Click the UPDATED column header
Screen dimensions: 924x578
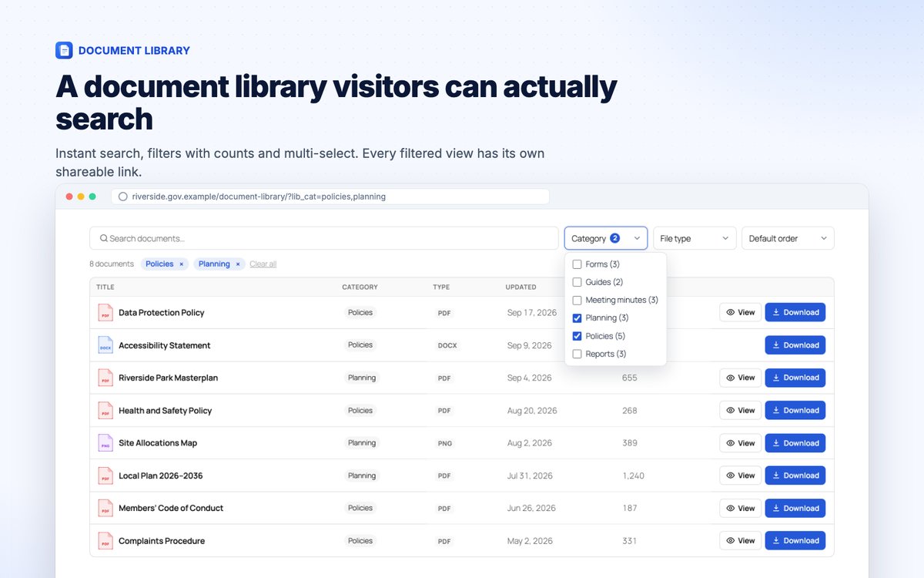521,287
